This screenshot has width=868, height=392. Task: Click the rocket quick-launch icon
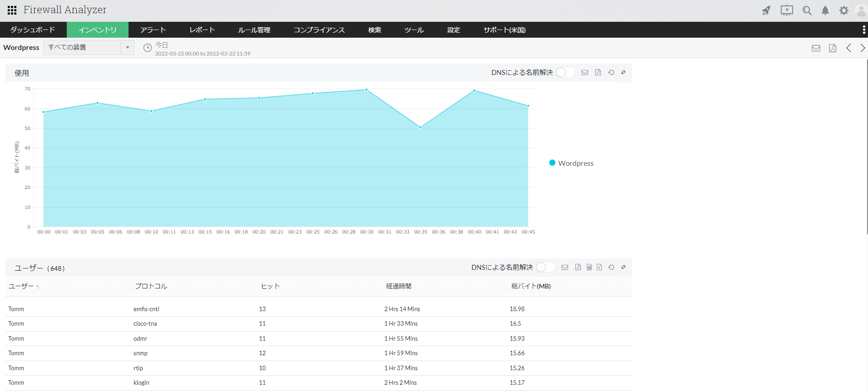click(766, 10)
